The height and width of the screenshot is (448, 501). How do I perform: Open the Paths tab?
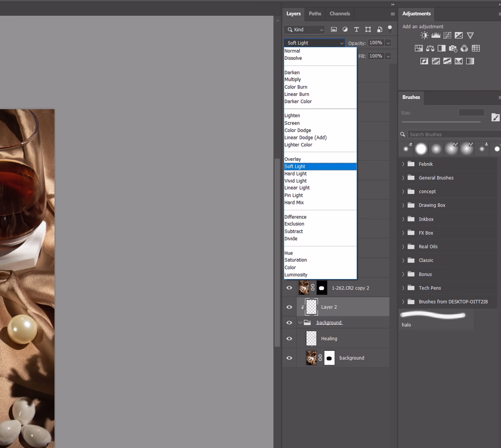[x=315, y=14]
